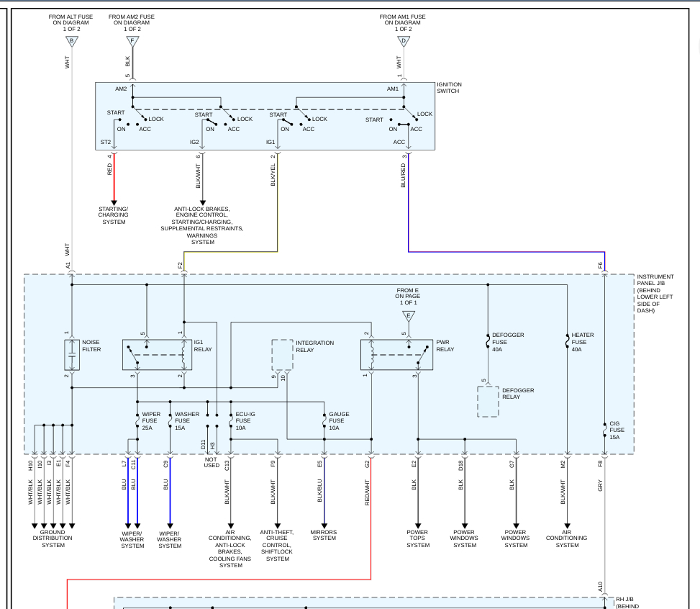This screenshot has height=609, width=700.
Task: Click 'AIR CONDITIONING, ANTI-LOCK BRAKES, COOLING FANS' text
Action: (x=230, y=549)
